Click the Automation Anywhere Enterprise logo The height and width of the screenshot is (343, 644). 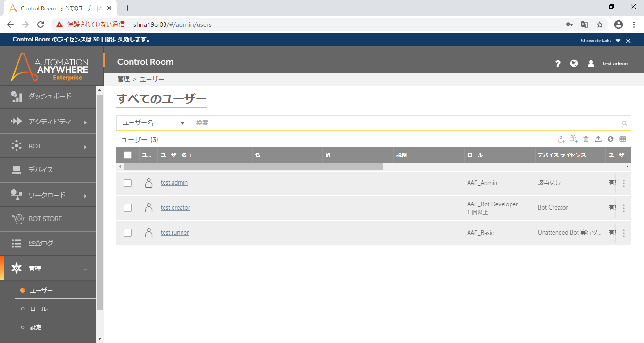(50, 66)
